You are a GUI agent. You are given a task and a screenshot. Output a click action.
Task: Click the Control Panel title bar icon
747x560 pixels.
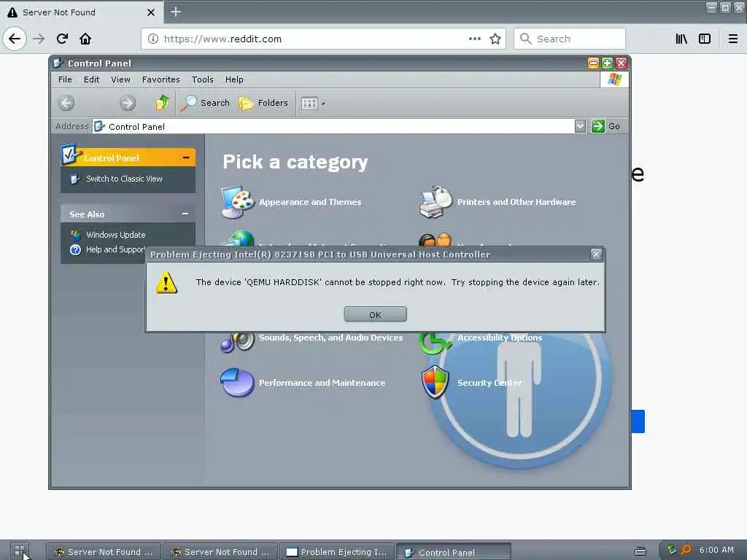(x=58, y=63)
